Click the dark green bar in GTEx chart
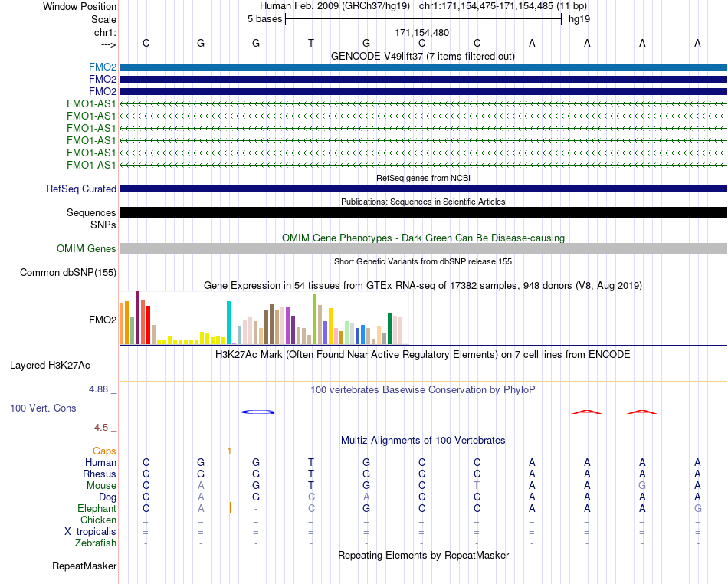The height and width of the screenshot is (584, 728). pyautogui.click(x=389, y=329)
